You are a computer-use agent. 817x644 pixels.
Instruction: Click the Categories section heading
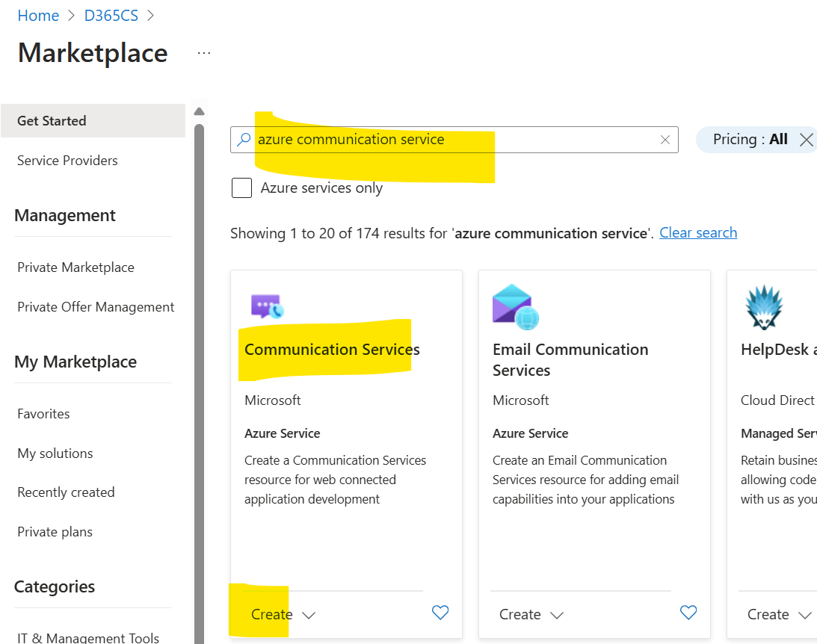point(54,586)
